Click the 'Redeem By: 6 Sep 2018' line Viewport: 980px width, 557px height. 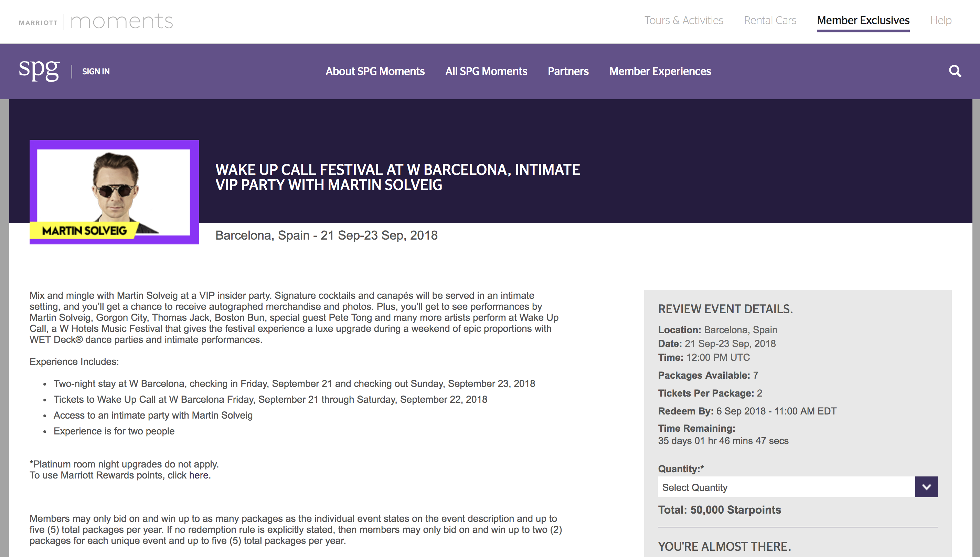pos(747,411)
